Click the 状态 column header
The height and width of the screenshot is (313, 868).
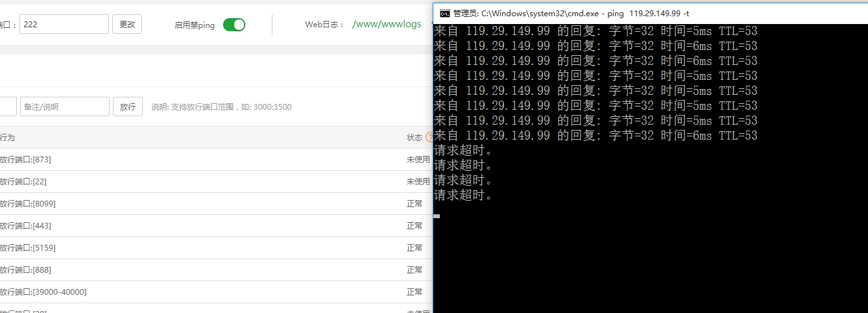pos(415,138)
